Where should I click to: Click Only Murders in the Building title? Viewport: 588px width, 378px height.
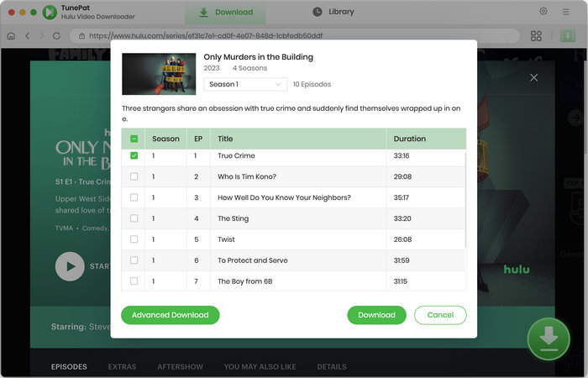click(x=259, y=57)
